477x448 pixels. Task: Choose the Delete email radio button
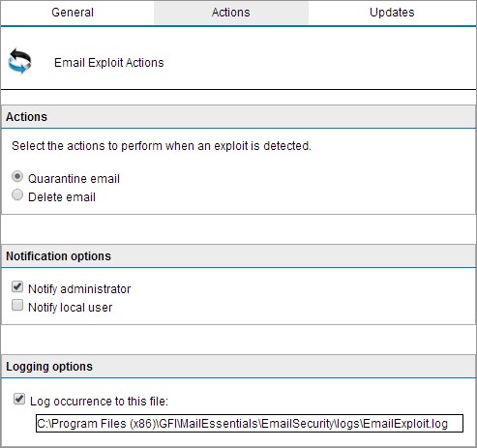click(17, 194)
